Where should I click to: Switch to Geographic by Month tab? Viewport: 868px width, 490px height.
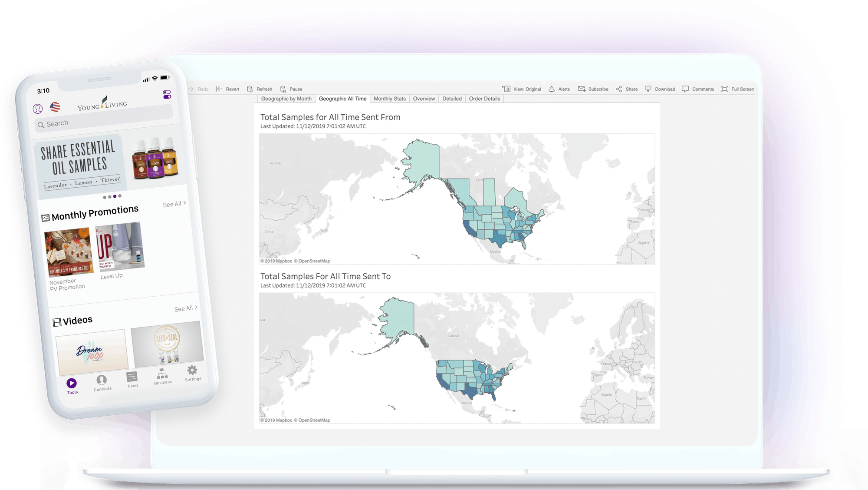(x=286, y=99)
